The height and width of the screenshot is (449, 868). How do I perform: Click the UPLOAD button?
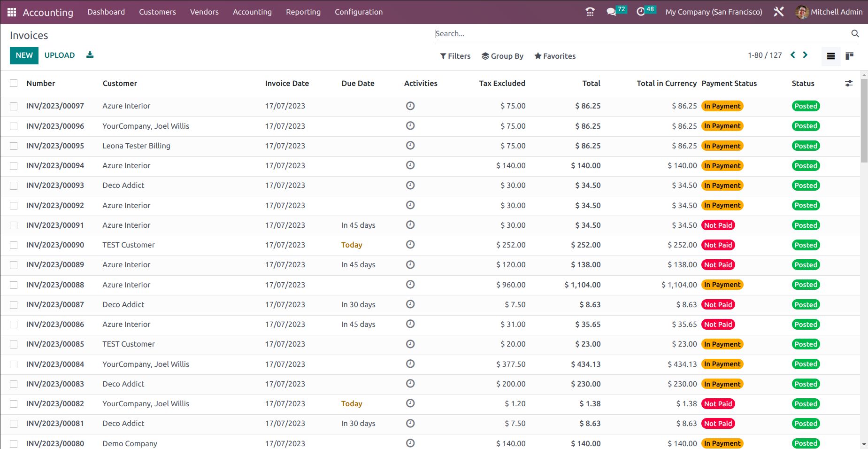point(60,55)
